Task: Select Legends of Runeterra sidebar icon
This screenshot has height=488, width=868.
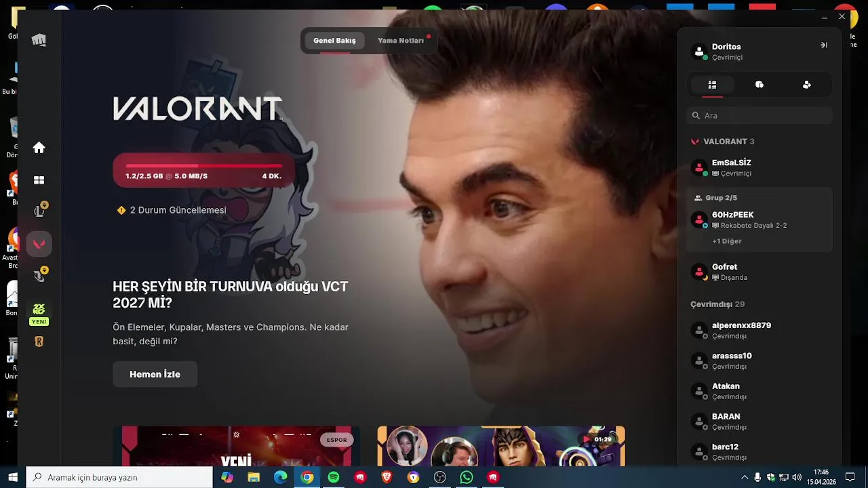Action: pos(39,342)
